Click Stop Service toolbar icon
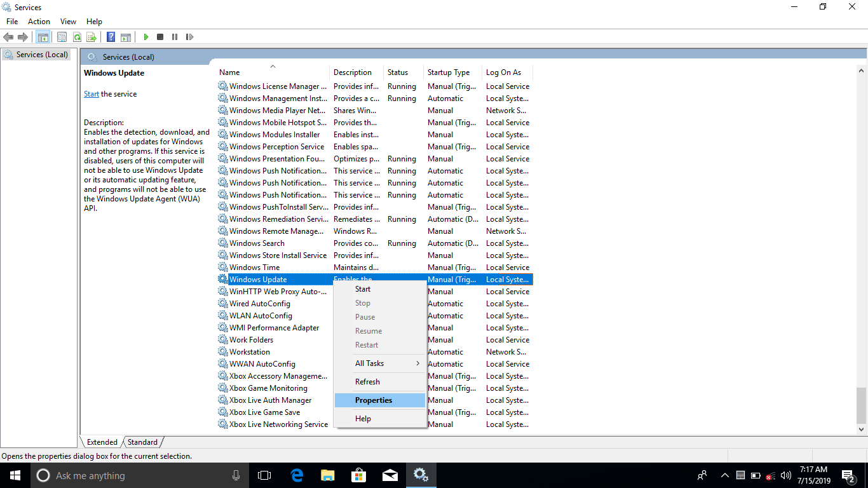This screenshot has height=488, width=868. tap(160, 37)
